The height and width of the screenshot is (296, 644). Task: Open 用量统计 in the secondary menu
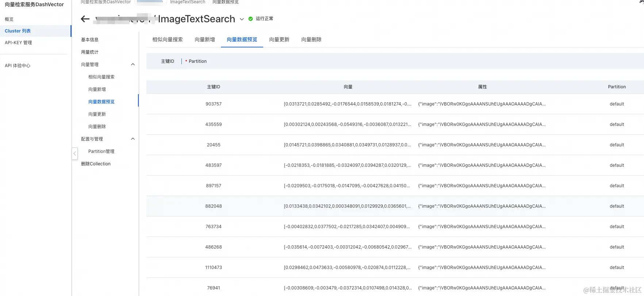(x=90, y=52)
